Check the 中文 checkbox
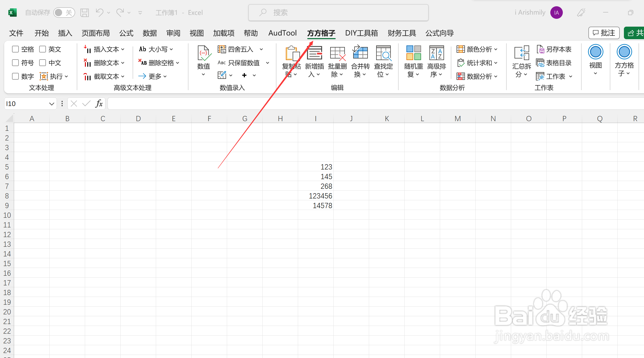The width and height of the screenshot is (644, 358). pos(43,63)
